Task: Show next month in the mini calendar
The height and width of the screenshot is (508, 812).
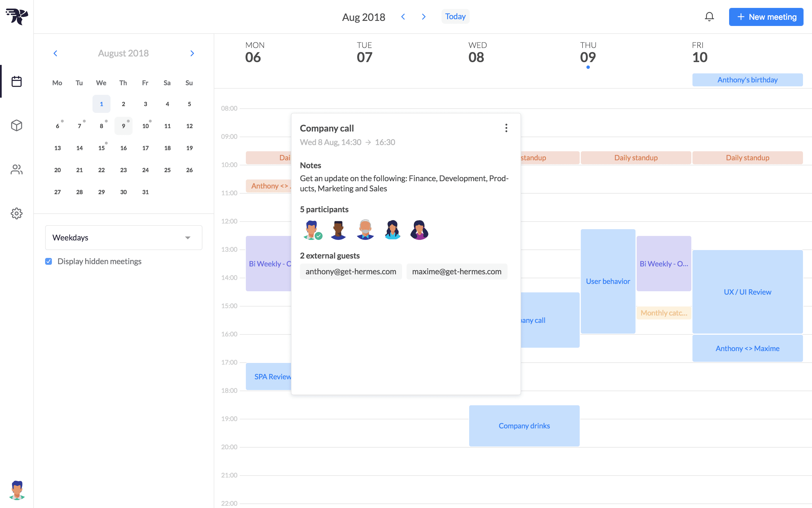Action: click(192, 53)
